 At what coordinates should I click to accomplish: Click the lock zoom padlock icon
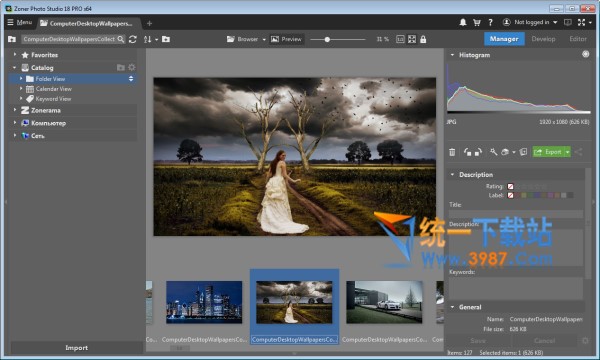point(423,39)
